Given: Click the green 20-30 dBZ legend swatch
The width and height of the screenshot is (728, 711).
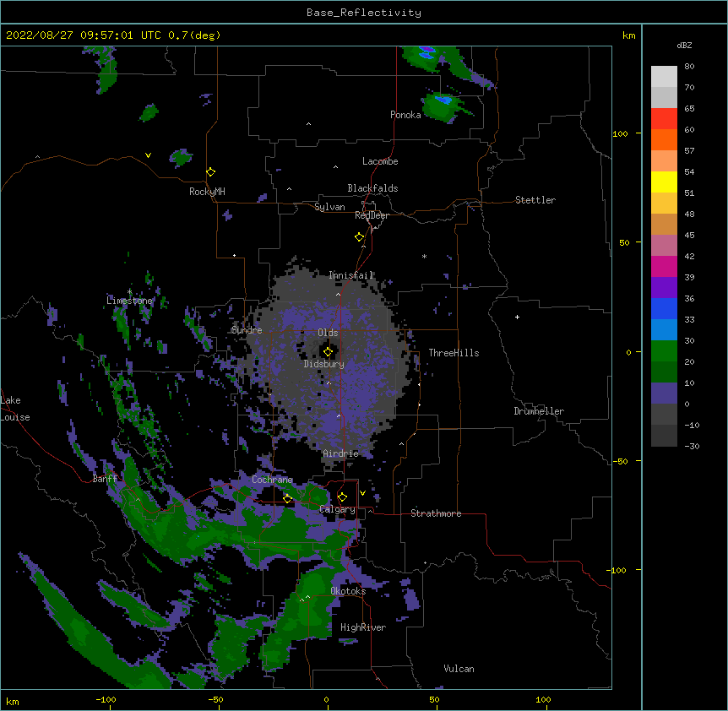Looking at the screenshot, I should (664, 351).
